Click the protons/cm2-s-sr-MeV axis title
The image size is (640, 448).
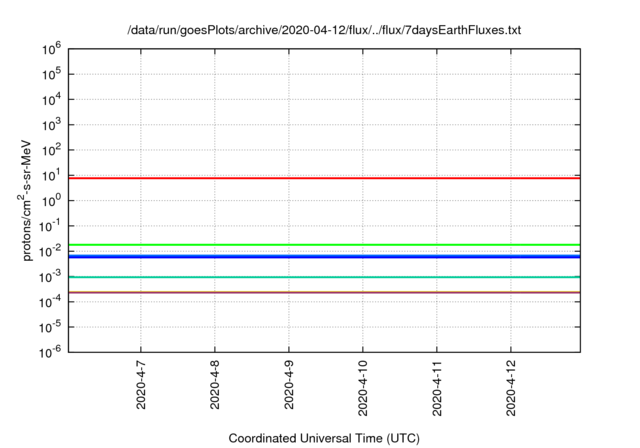pos(26,200)
